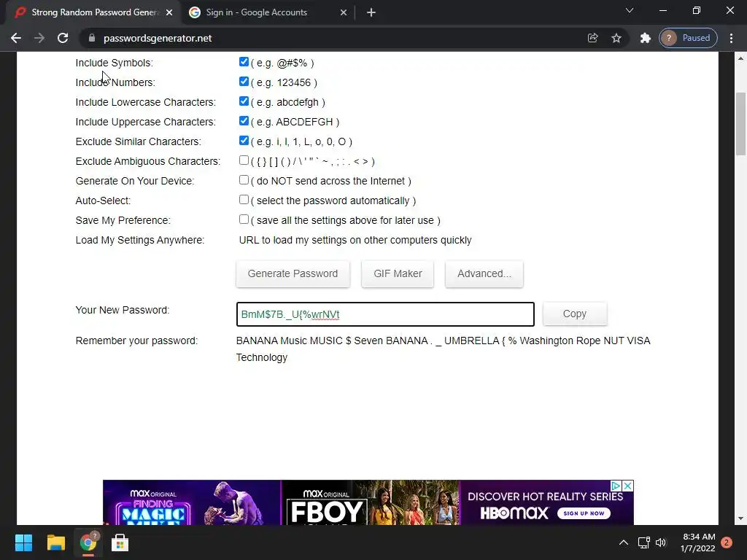Click the Chrome taskbar icon
This screenshot has width=747, height=560.
(88, 542)
